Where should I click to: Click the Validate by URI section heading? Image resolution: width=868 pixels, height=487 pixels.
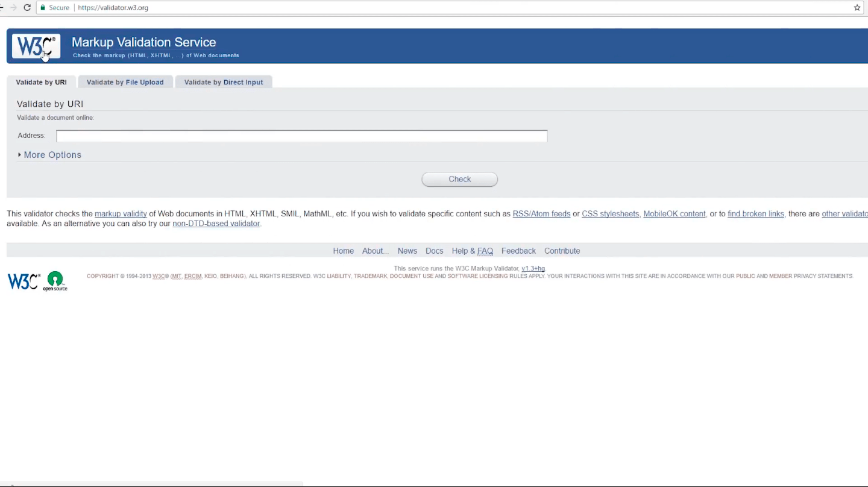tap(50, 104)
